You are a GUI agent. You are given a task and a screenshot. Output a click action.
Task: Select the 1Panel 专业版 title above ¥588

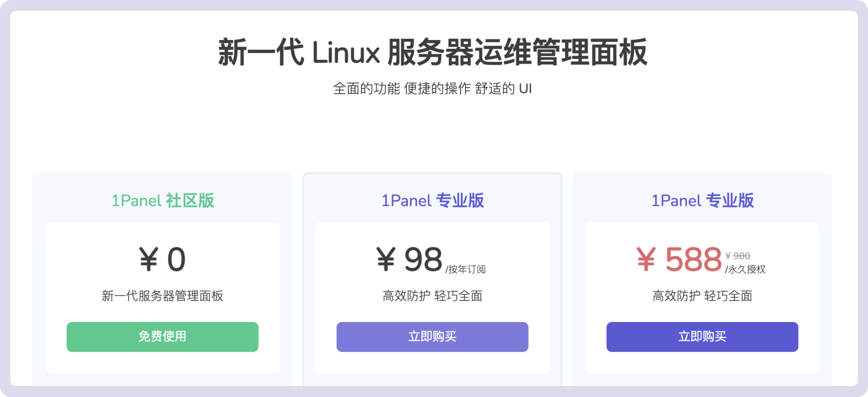click(702, 201)
